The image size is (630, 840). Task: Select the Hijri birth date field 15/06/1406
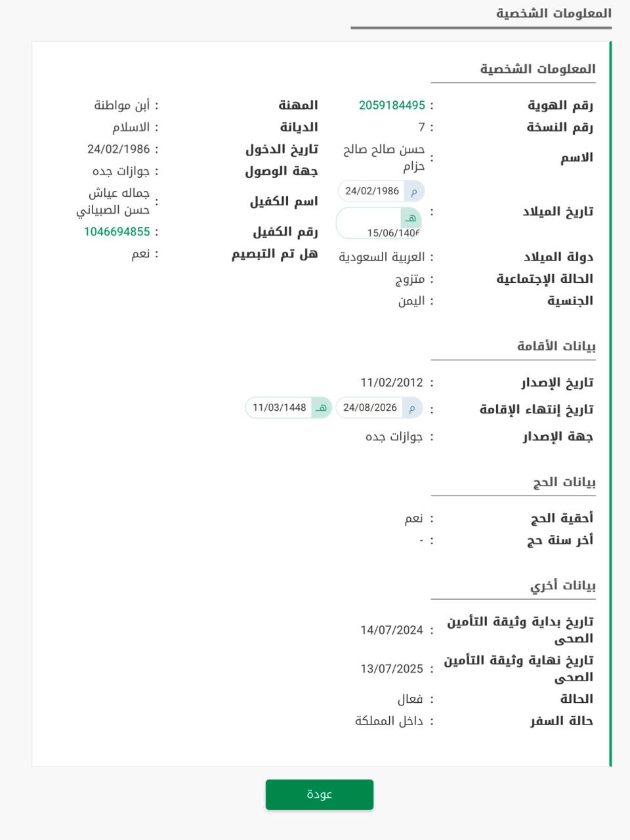(x=392, y=233)
